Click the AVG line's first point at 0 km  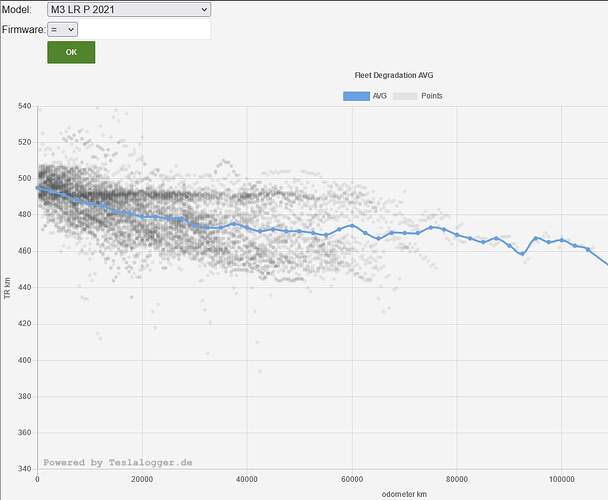pyautogui.click(x=38, y=188)
